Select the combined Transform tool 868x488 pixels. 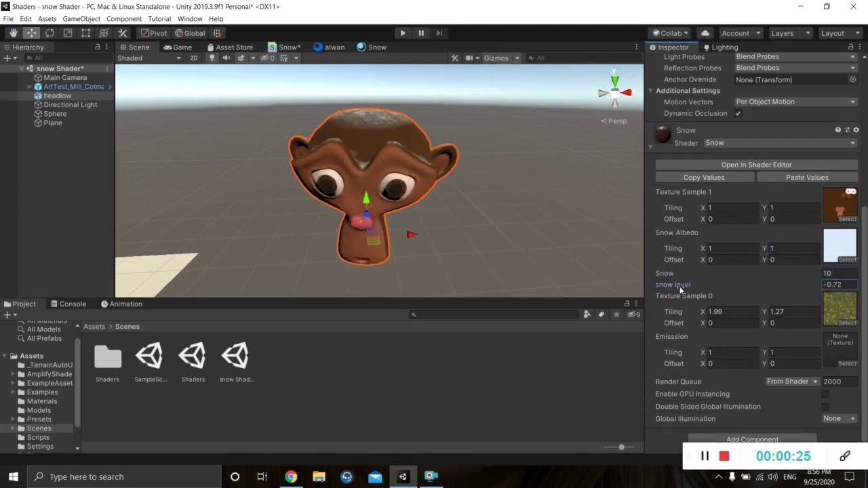click(x=104, y=33)
